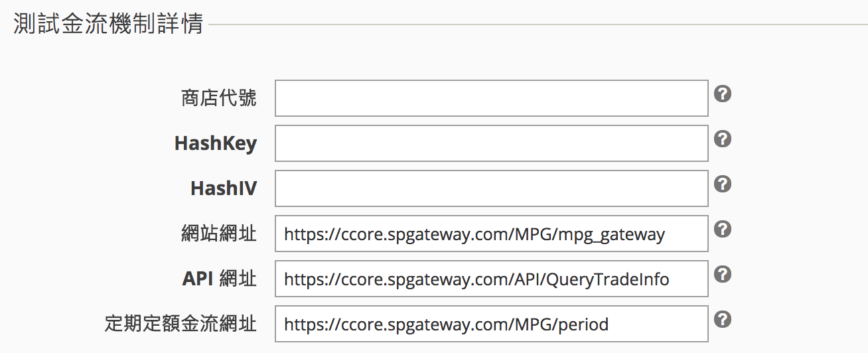The image size is (868, 353).
Task: Click the divider line beside the section title
Action: 538,26
